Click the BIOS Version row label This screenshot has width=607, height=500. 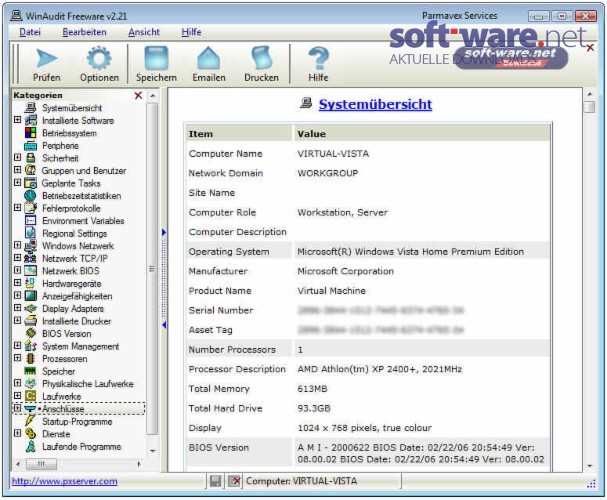[x=218, y=447]
